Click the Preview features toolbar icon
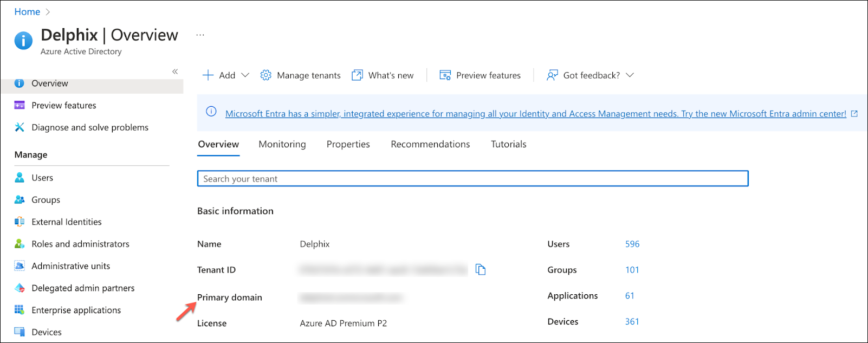 [445, 75]
